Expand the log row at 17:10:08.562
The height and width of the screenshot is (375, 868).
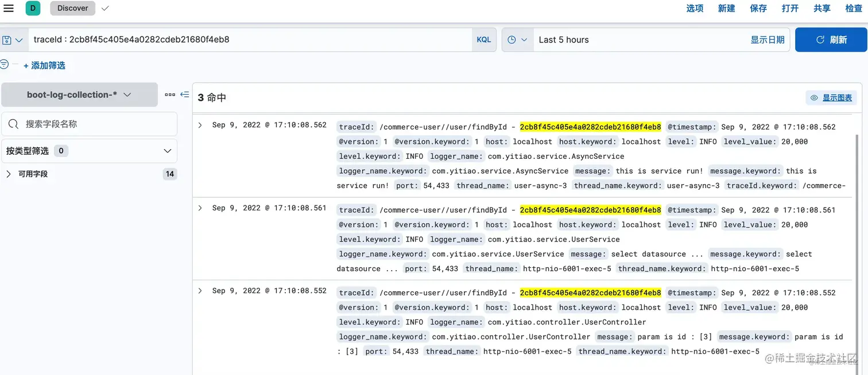pyautogui.click(x=200, y=125)
